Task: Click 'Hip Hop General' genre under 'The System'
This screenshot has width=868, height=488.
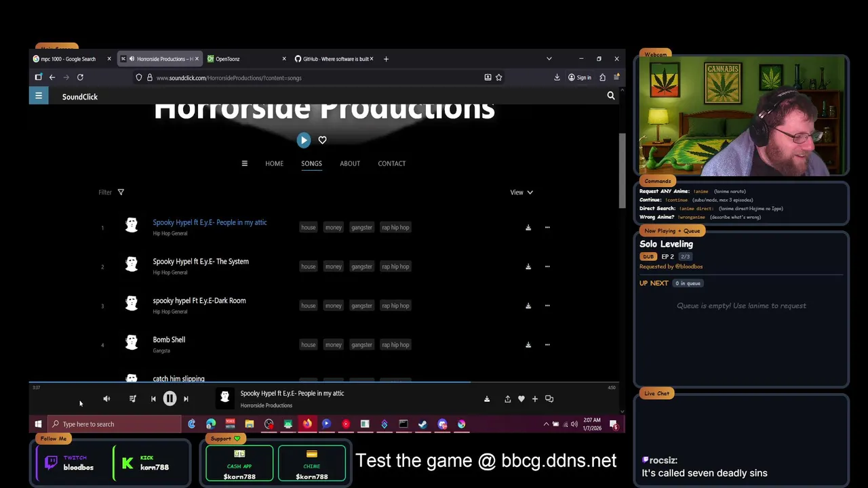Action: [170, 272]
